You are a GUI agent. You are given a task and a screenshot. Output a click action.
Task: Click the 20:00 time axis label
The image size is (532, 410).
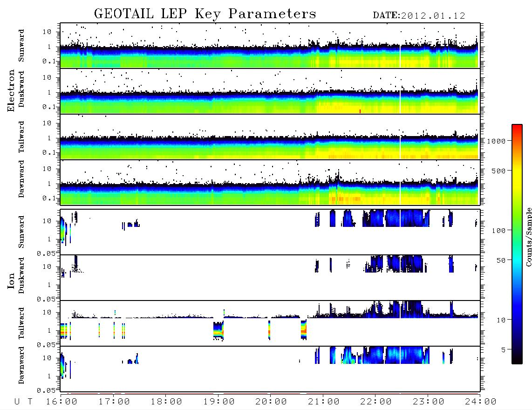271,402
